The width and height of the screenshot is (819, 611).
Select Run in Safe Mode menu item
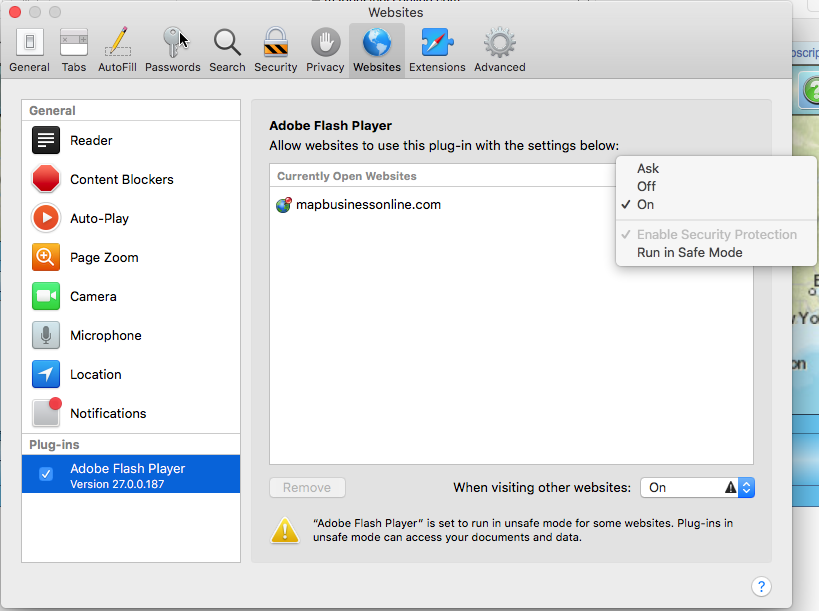(689, 253)
